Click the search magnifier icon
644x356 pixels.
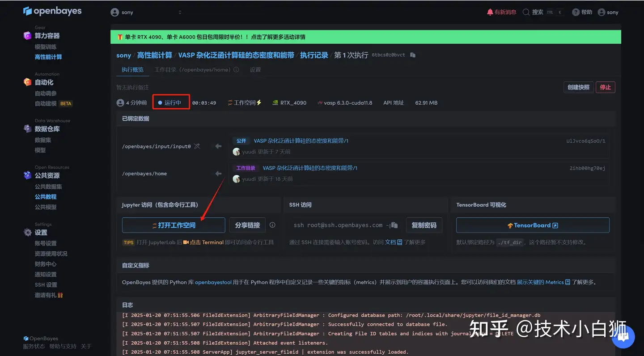[x=526, y=12]
